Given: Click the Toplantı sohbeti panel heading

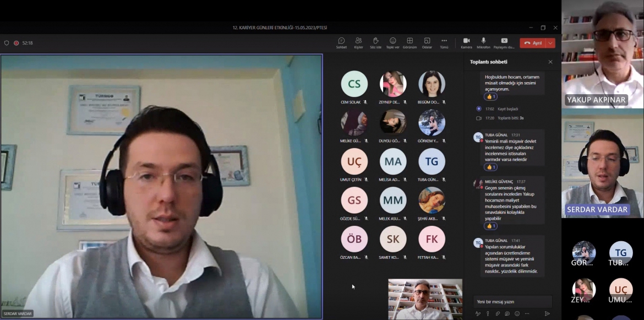Looking at the screenshot, I should (488, 62).
